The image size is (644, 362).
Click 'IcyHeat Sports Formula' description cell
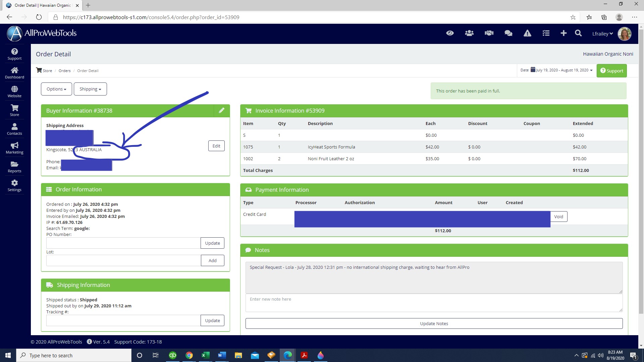click(331, 147)
